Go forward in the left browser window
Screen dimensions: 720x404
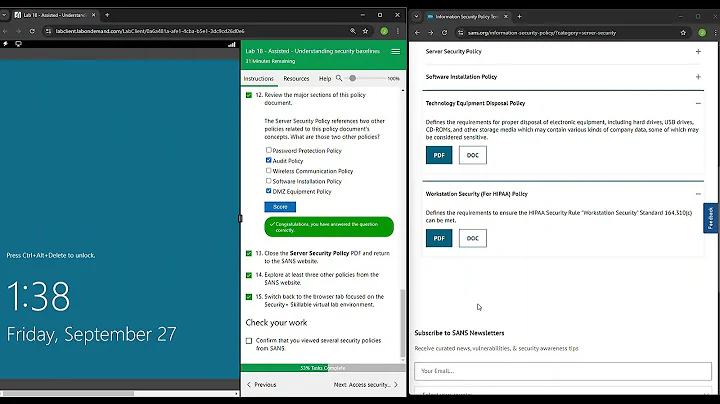tap(18, 31)
